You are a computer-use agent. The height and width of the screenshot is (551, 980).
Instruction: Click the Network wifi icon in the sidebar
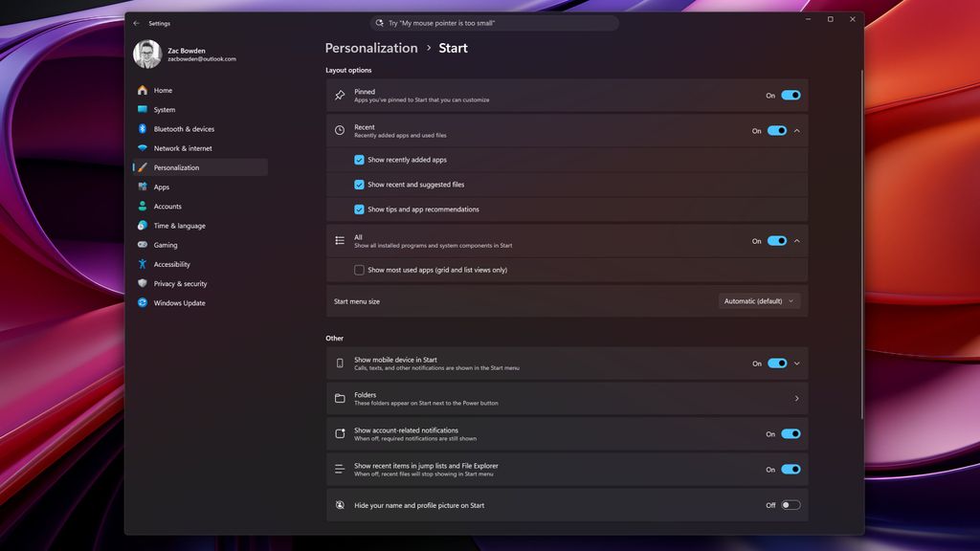[143, 148]
